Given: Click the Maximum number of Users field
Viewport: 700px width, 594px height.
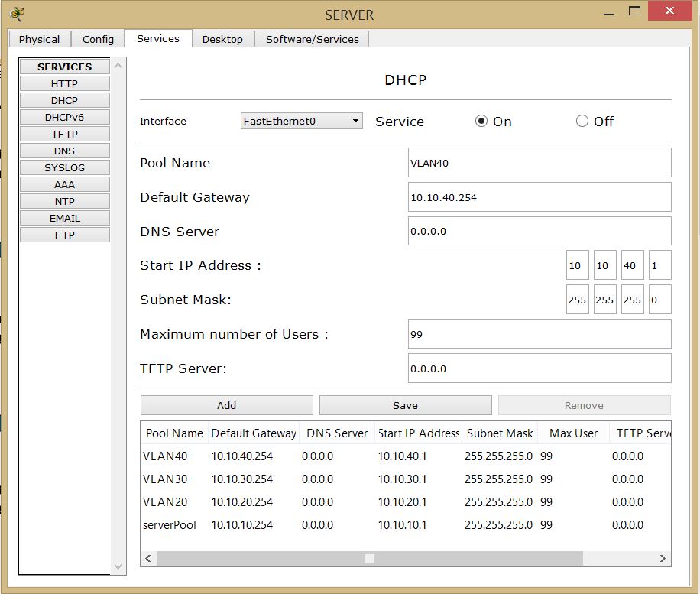Looking at the screenshot, I should [x=540, y=333].
